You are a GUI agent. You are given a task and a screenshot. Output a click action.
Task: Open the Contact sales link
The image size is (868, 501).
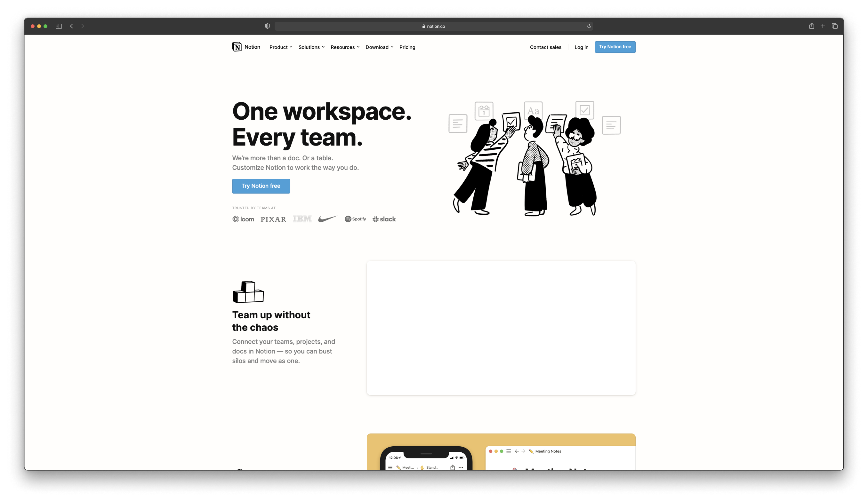(545, 47)
